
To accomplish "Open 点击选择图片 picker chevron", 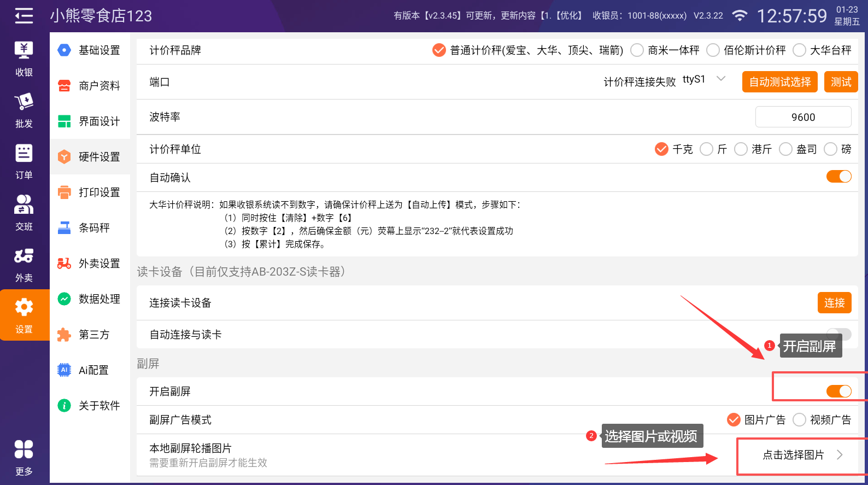I will [x=840, y=455].
